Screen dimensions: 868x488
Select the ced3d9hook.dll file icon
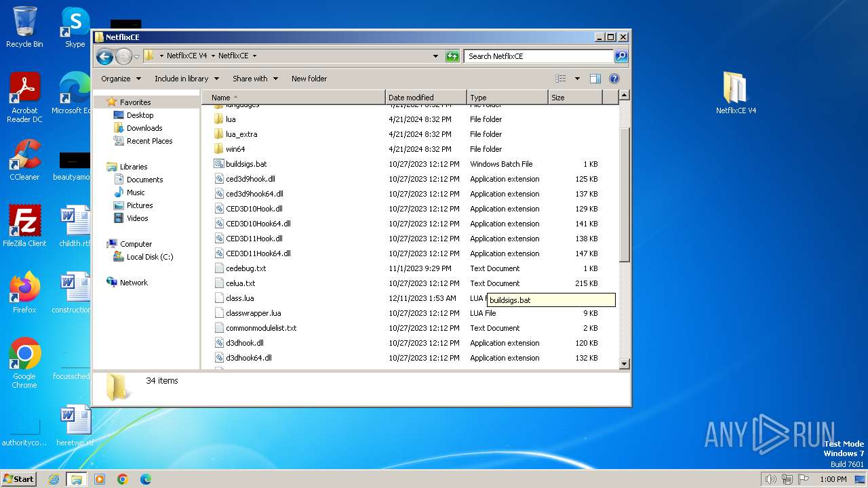click(x=218, y=179)
